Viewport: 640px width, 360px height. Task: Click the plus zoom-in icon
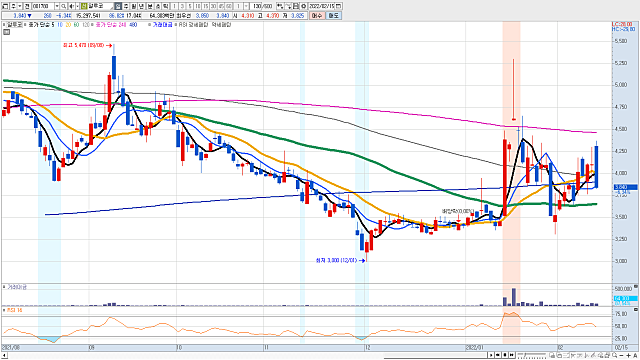[629, 356]
